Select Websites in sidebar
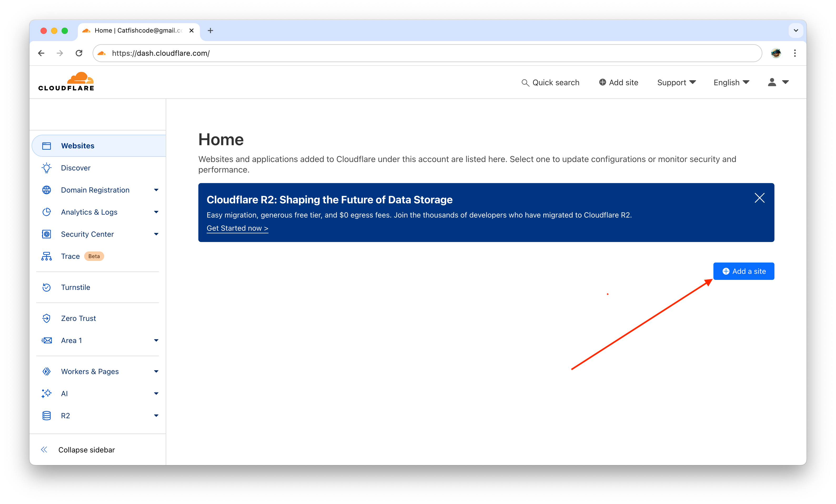836x504 pixels. [x=78, y=146]
